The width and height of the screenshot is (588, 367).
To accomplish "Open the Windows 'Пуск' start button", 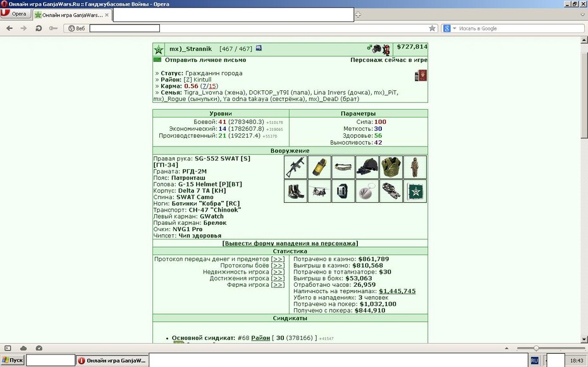I will (13, 360).
